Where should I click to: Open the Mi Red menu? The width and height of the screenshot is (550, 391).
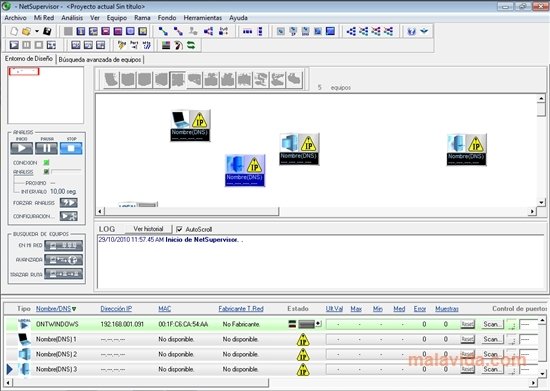[x=44, y=18]
